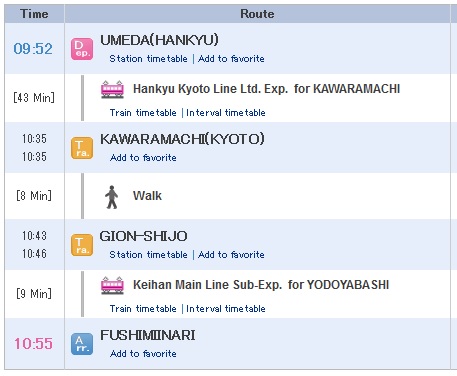
Task: Open Interval timetable for Hankyu Kyoto Line
Action: click(x=226, y=113)
